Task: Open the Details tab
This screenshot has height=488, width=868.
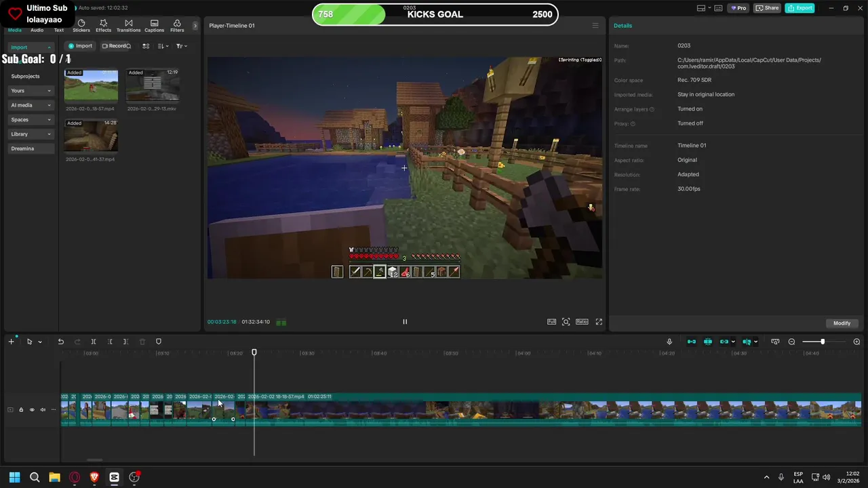Action: pos(623,26)
